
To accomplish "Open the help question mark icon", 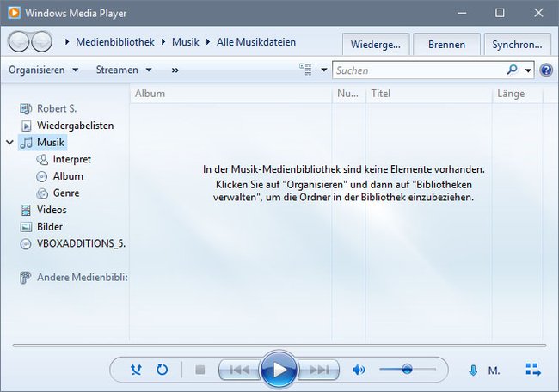I will click(546, 70).
